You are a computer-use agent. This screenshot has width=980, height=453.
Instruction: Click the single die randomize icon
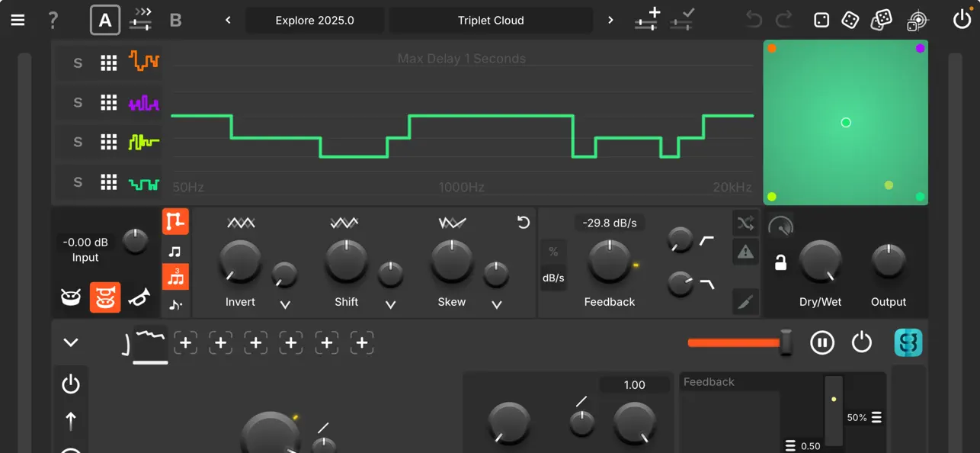click(821, 20)
